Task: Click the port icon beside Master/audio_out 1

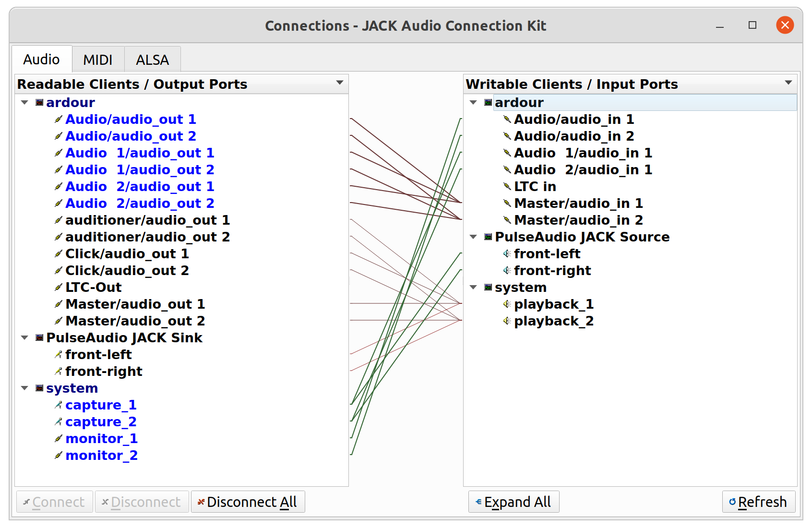Action: point(59,304)
